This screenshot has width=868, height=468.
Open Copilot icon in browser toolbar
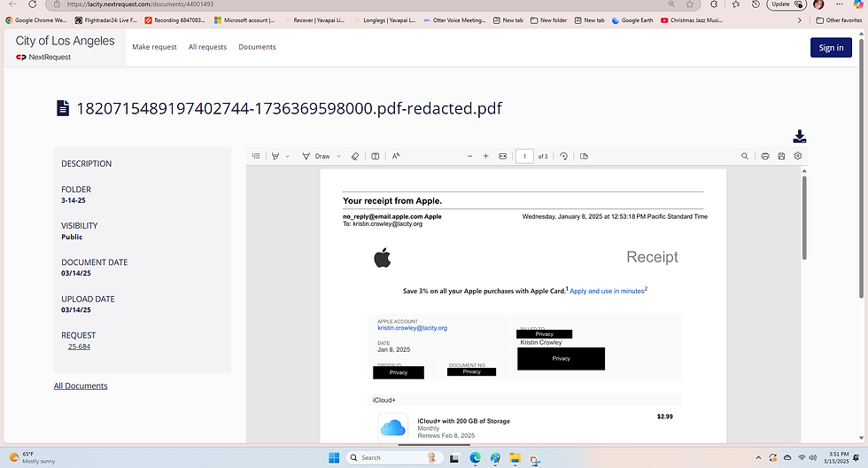click(858, 4)
